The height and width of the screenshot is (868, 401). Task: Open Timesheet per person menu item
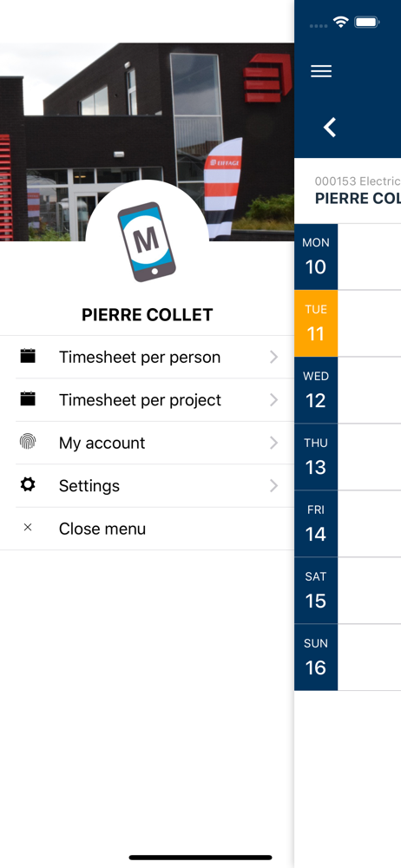coord(147,357)
